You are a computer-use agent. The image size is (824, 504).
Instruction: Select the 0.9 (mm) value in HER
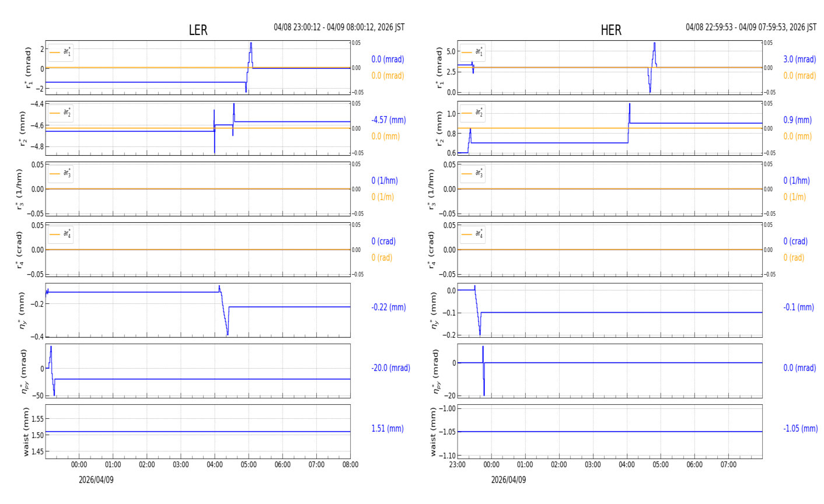click(797, 120)
